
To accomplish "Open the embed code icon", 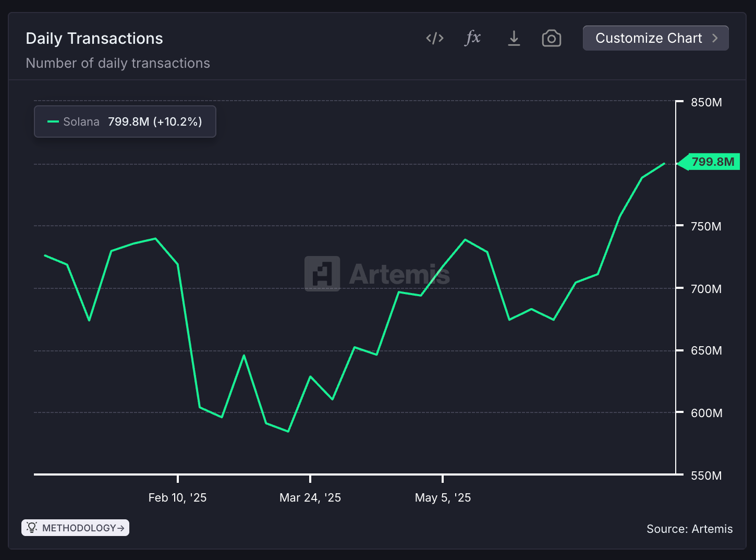I will click(x=435, y=38).
